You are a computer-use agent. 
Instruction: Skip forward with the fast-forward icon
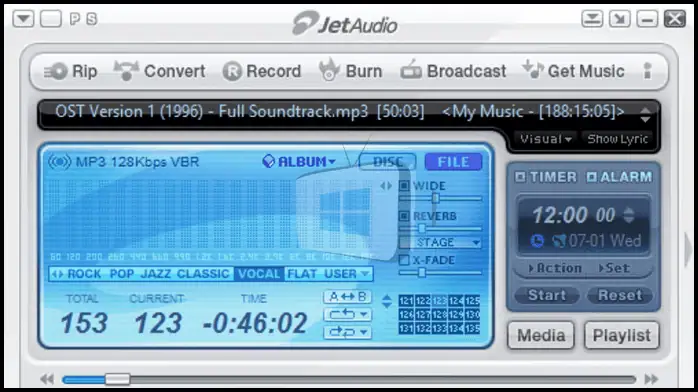click(x=651, y=380)
